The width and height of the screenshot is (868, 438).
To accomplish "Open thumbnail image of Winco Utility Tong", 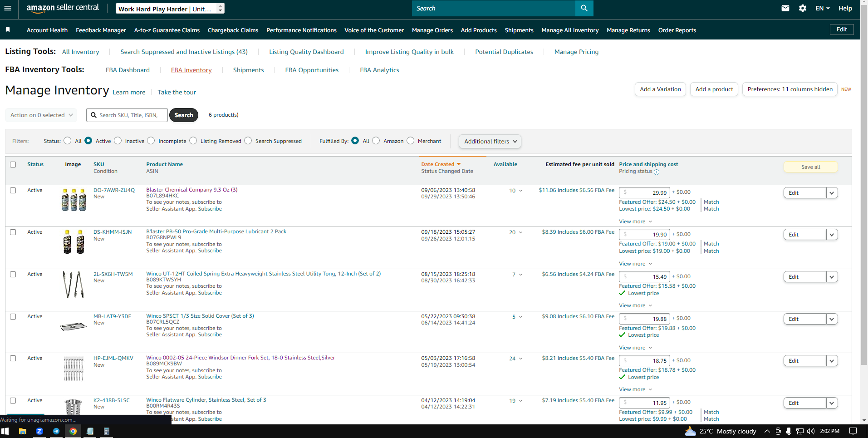I will click(x=73, y=285).
